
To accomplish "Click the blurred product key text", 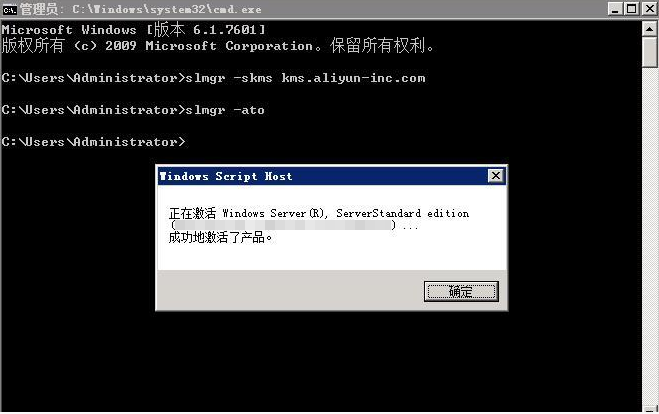I will tap(284, 225).
